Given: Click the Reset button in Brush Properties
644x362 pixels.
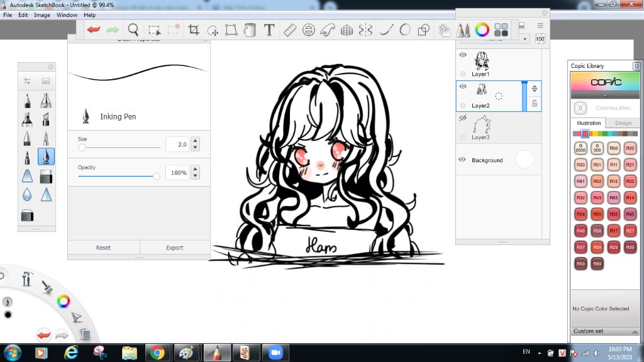Looking at the screenshot, I should click(x=104, y=248).
